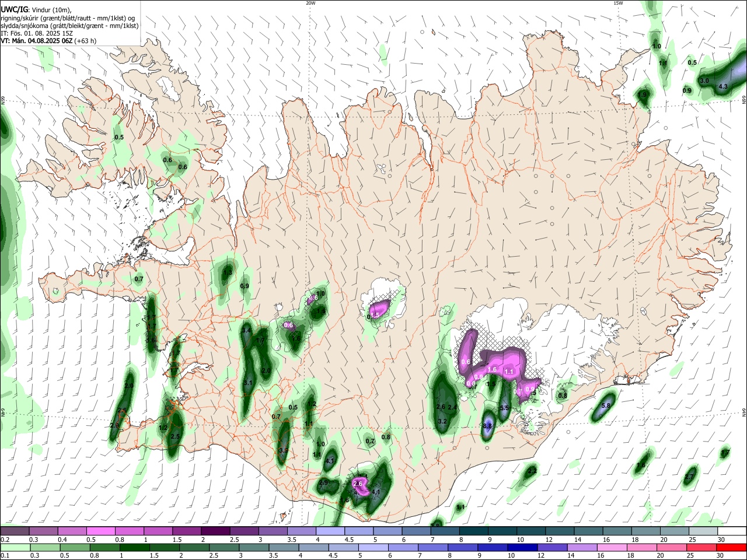The height and width of the screenshot is (560, 747).
Task: Click the 'slydda/snjókoma' legend description line
Action: [69, 25]
